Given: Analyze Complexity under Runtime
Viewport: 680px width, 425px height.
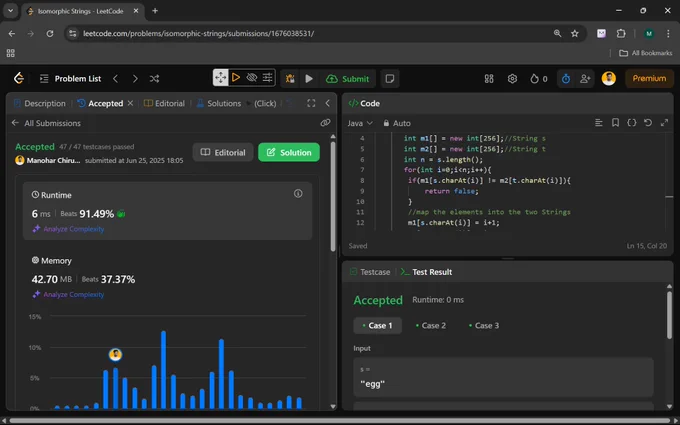Looking at the screenshot, I should point(69,229).
